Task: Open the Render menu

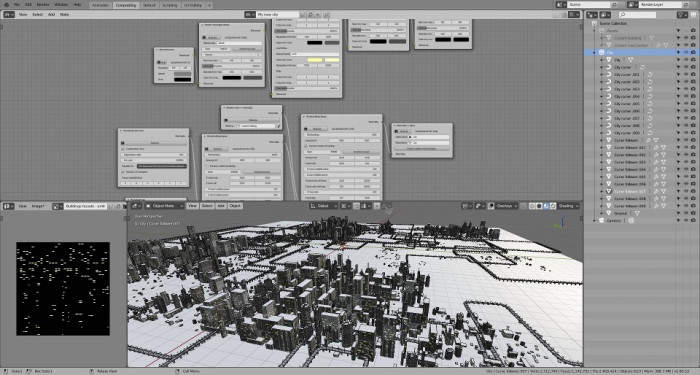Action: tap(43, 5)
